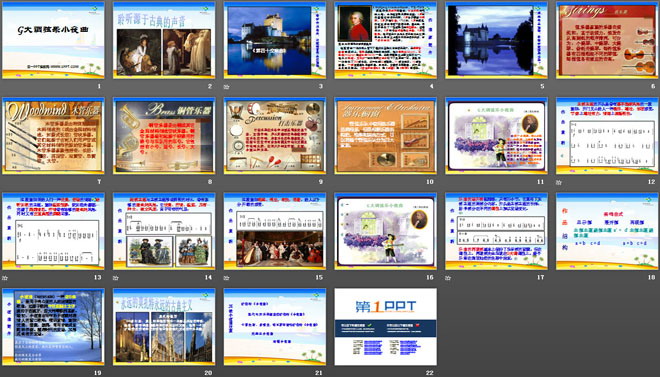Select slide 2 with two classical paintings

[164, 40]
